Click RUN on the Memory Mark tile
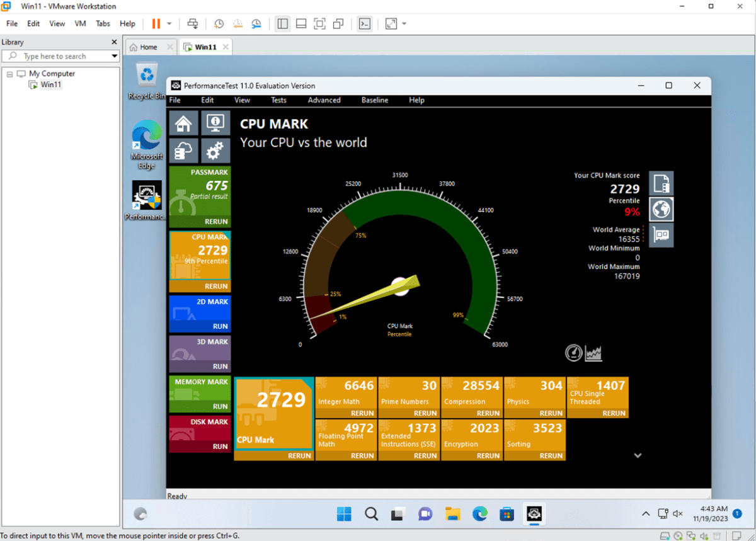756x541 pixels. [220, 406]
